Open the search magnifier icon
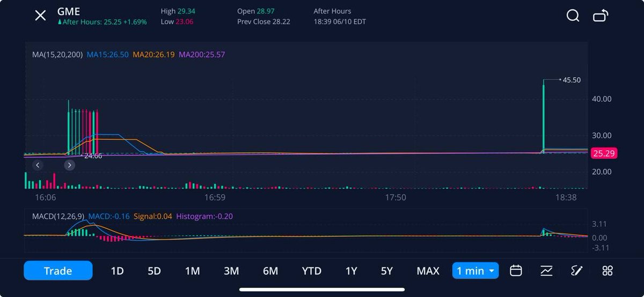This screenshot has width=644, height=297. (x=573, y=16)
